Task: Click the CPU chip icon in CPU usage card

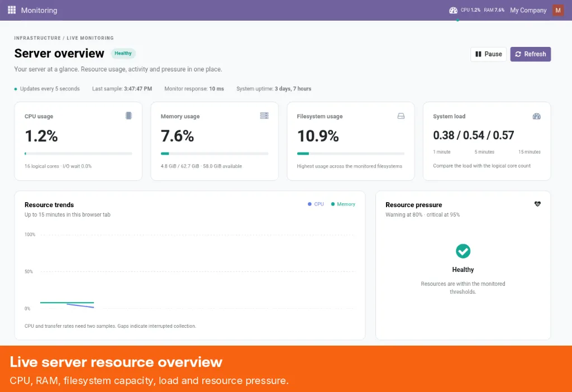Action: [x=128, y=116]
